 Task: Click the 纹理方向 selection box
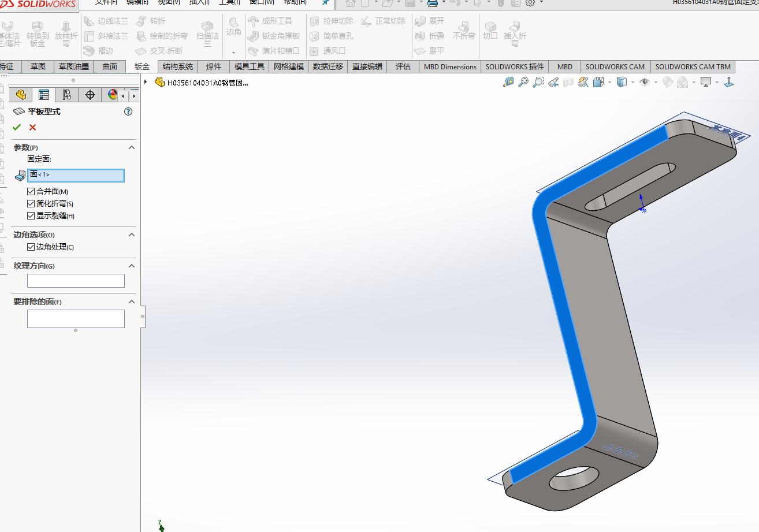pyautogui.click(x=76, y=281)
